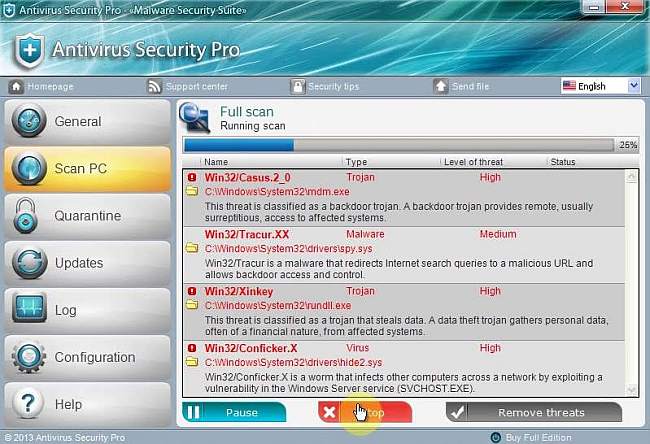The image size is (650, 444).
Task: Click the Medium threat level for Tracur.XX
Action: (498, 234)
